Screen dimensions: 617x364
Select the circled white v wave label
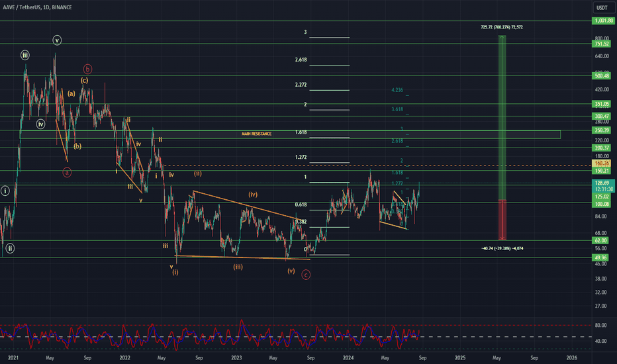pos(57,40)
